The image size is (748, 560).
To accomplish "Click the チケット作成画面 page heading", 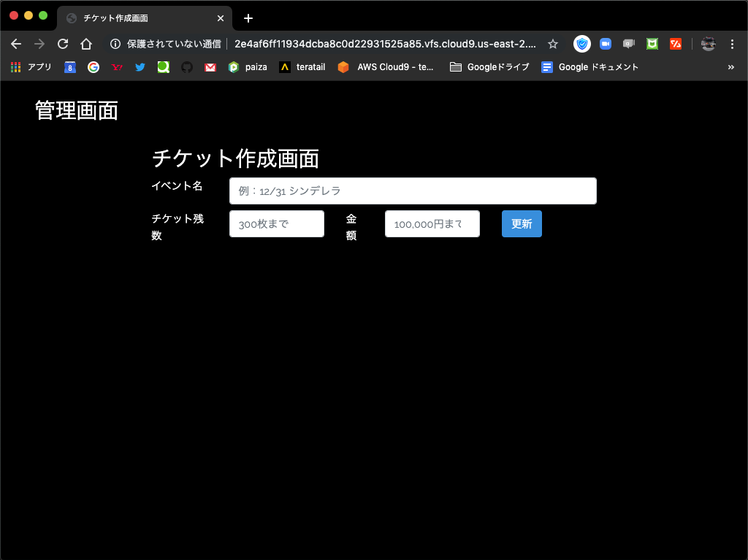I will tap(235, 158).
